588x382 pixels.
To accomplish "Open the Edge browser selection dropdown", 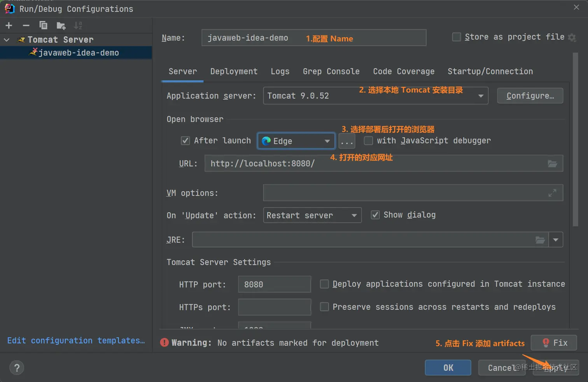I will (296, 141).
